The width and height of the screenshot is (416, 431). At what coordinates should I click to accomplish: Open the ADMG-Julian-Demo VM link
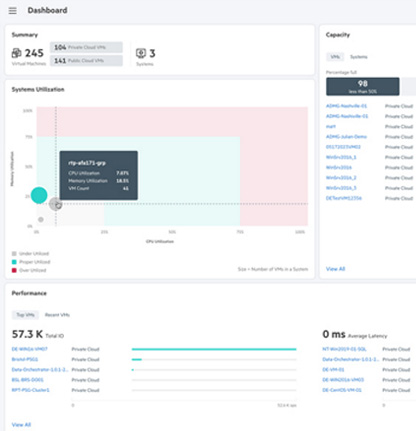click(346, 137)
